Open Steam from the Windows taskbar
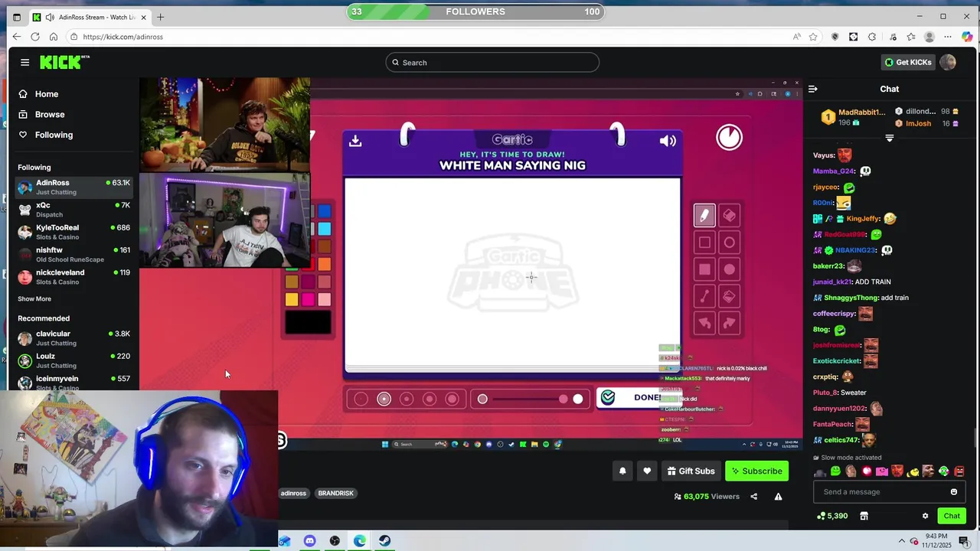 pos(384,541)
